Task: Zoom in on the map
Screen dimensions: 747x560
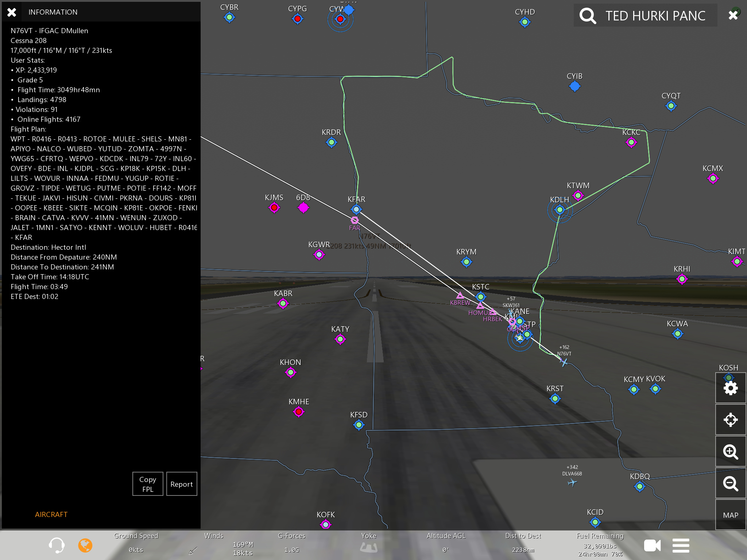Action: coord(730,452)
